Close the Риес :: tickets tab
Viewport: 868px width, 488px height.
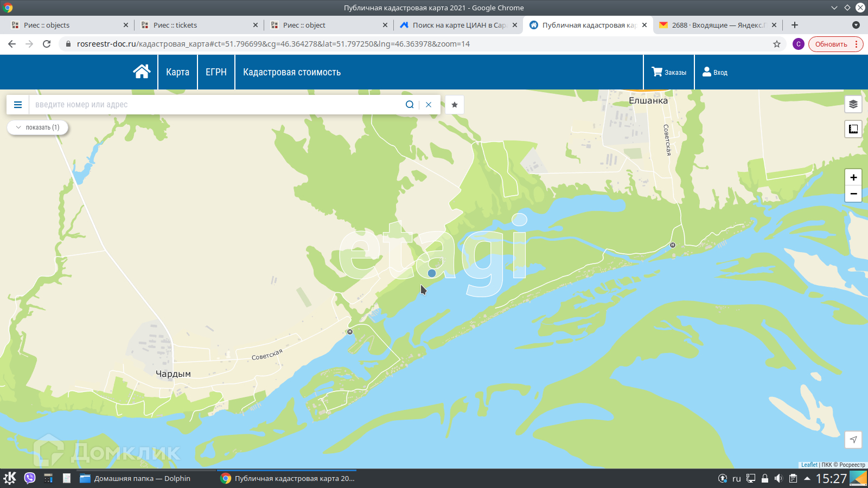click(x=256, y=25)
